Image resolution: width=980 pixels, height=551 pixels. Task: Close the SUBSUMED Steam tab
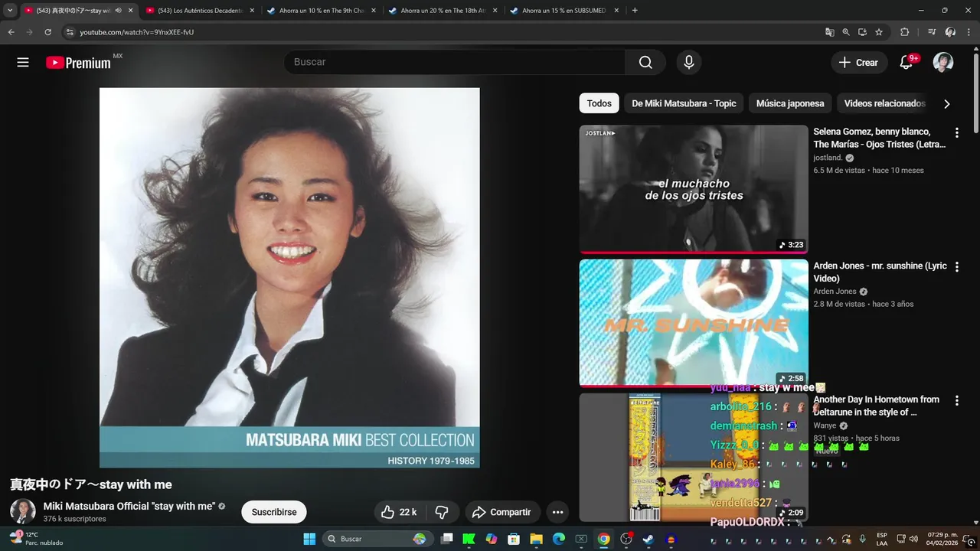click(617, 11)
